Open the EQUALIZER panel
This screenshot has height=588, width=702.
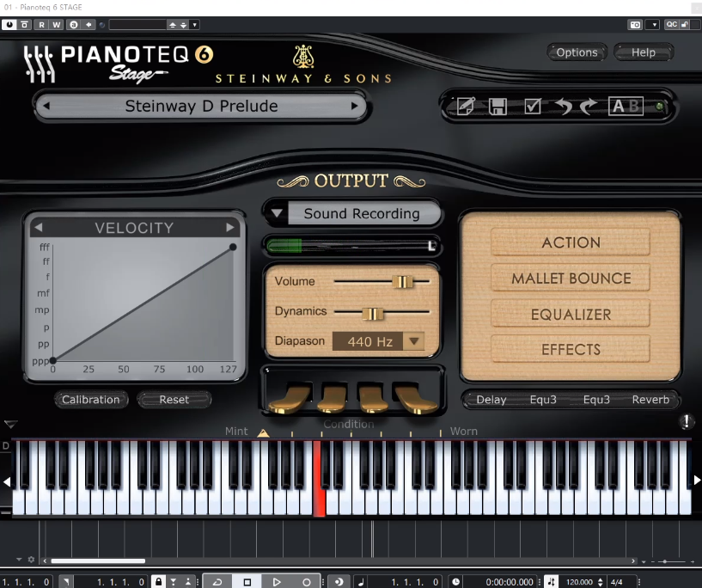[571, 315]
